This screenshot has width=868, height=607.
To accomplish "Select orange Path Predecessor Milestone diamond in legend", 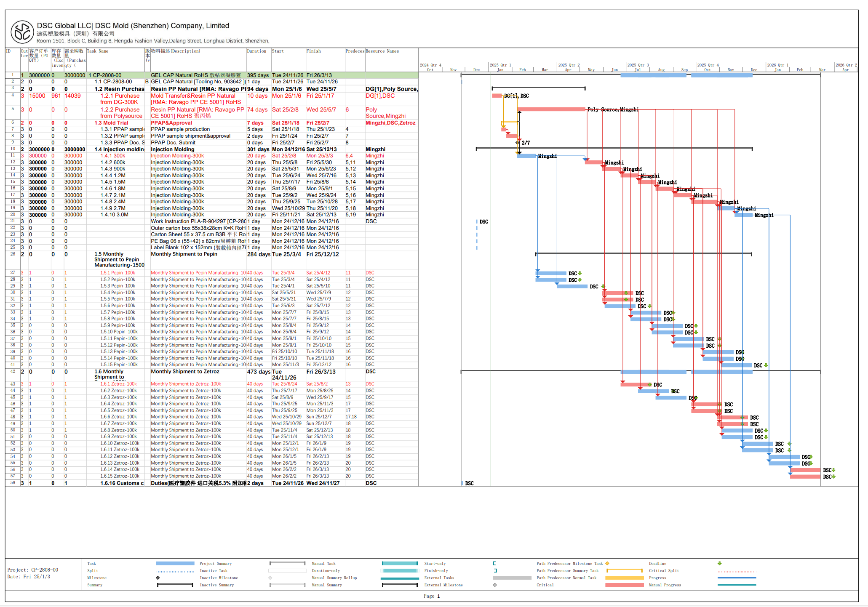I will point(607,563).
